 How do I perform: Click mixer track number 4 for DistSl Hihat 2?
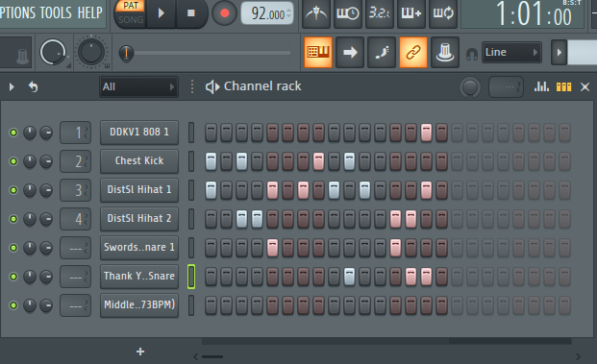tap(75, 219)
